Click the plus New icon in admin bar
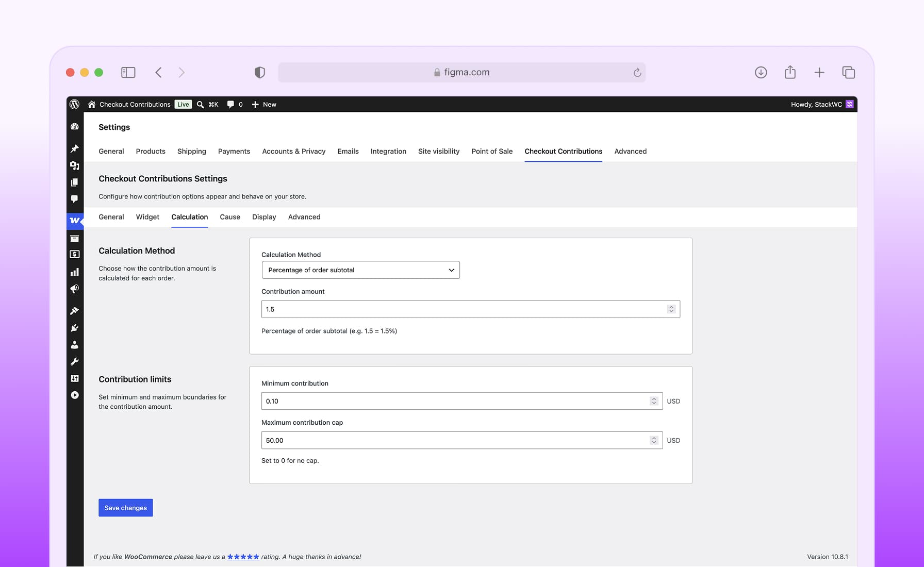Viewport: 924px width, 567px height. (255, 104)
